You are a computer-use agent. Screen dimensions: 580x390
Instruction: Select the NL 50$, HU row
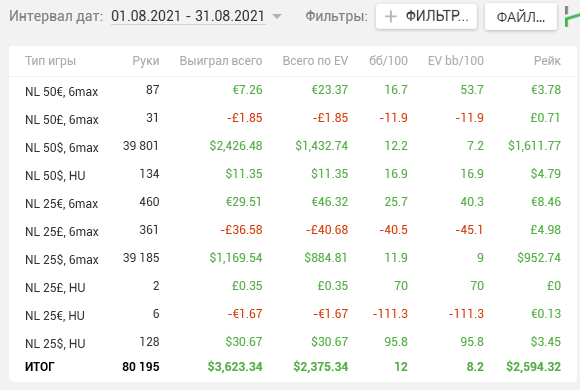(x=293, y=174)
